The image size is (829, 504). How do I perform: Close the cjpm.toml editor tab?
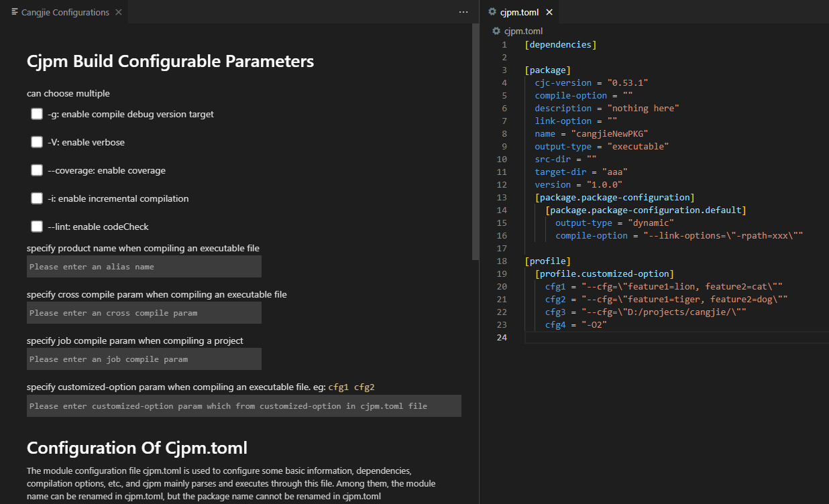549,12
